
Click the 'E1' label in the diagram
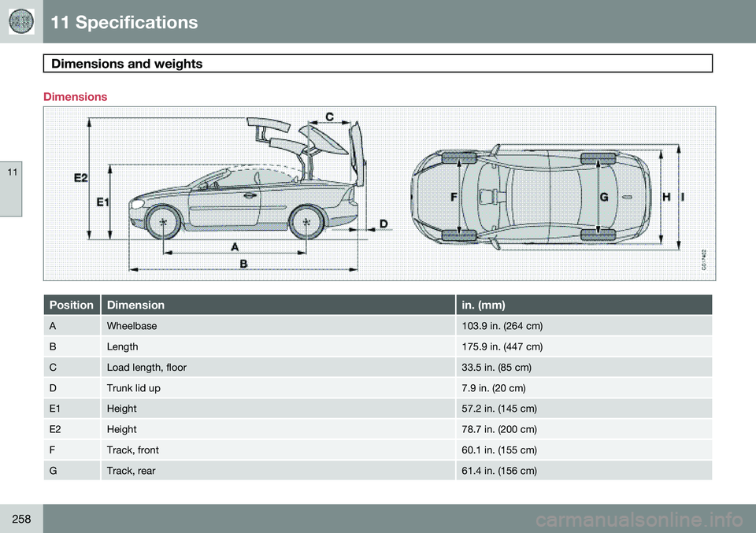102,202
